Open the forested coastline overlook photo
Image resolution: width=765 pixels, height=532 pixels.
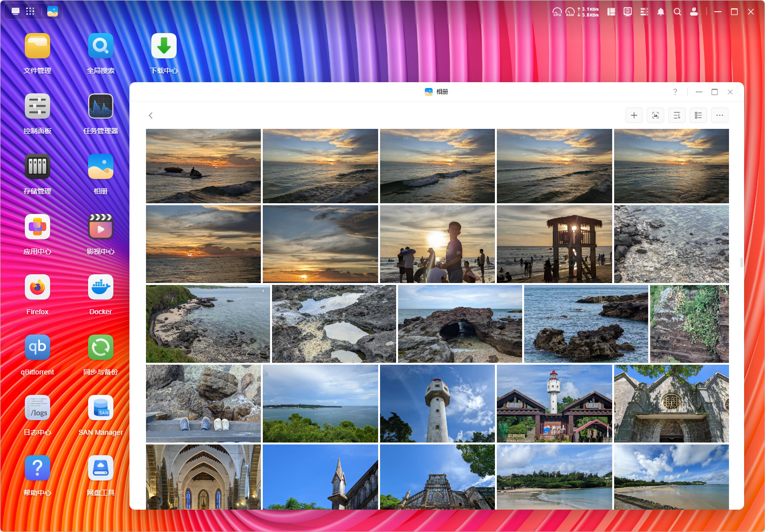(x=320, y=404)
